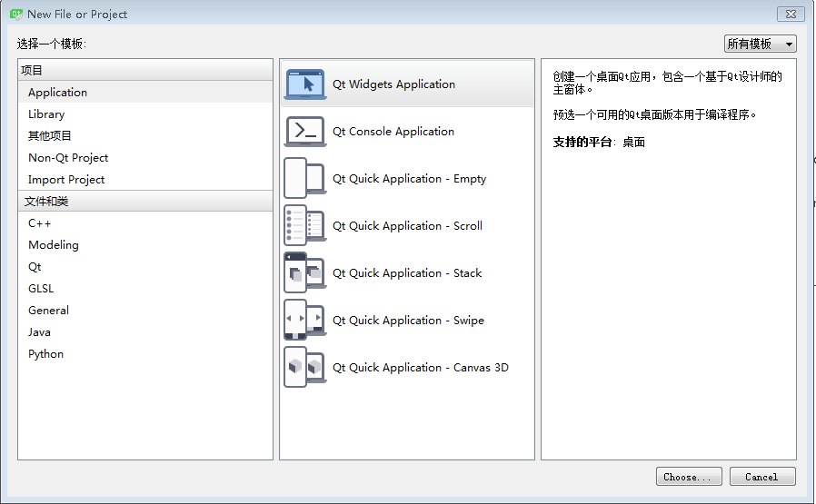The image size is (816, 504).
Task: Select the Qt Widgets Application template icon
Action: 305,84
